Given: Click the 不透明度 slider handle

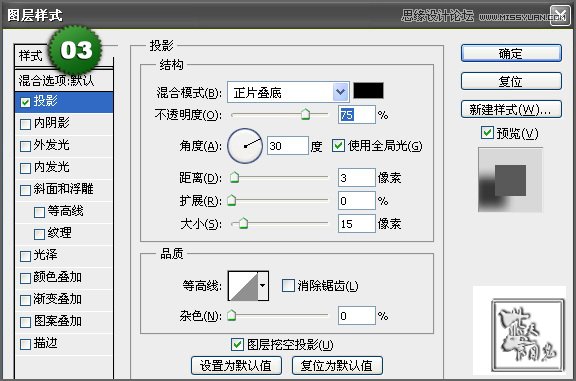Looking at the screenshot, I should (x=305, y=114).
